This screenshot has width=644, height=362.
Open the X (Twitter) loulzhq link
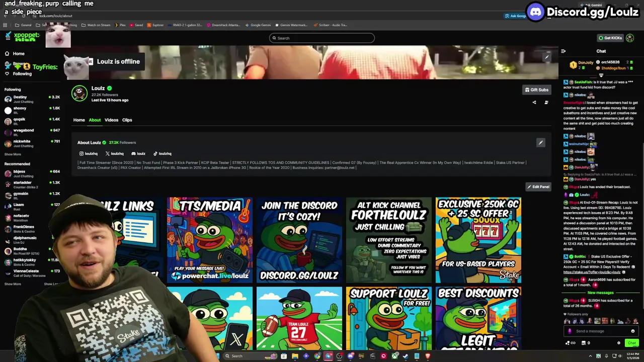115,153
